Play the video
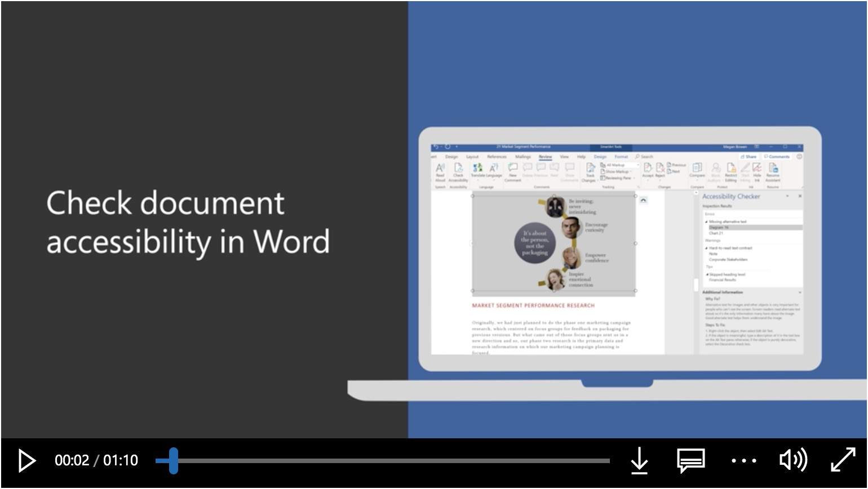868x489 pixels. point(26,461)
